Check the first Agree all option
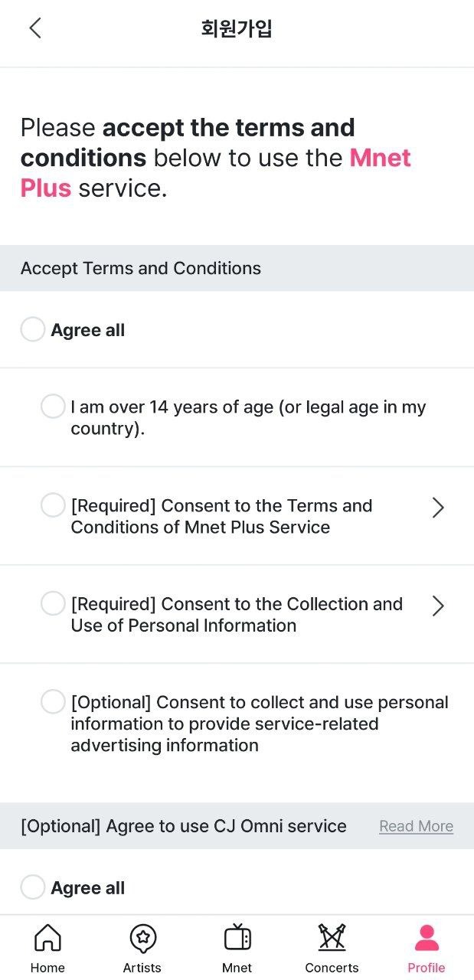 (x=32, y=330)
